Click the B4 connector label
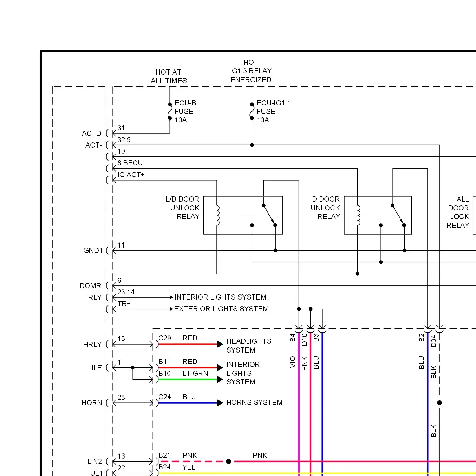The image size is (476, 476). 293,338
